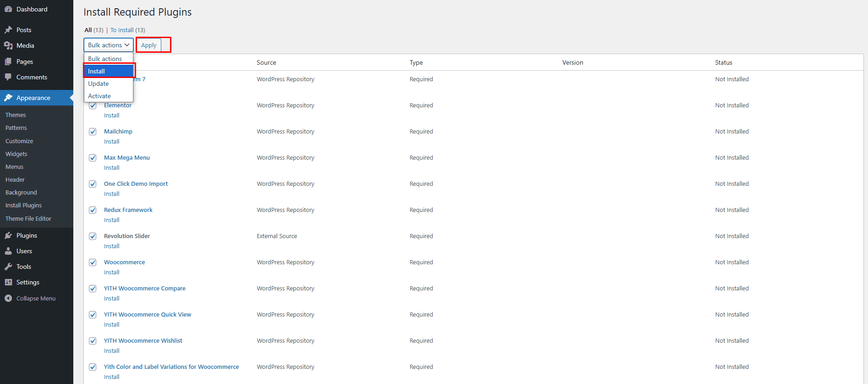This screenshot has width=868, height=384.
Task: Sort by the Type column header
Action: (x=416, y=62)
